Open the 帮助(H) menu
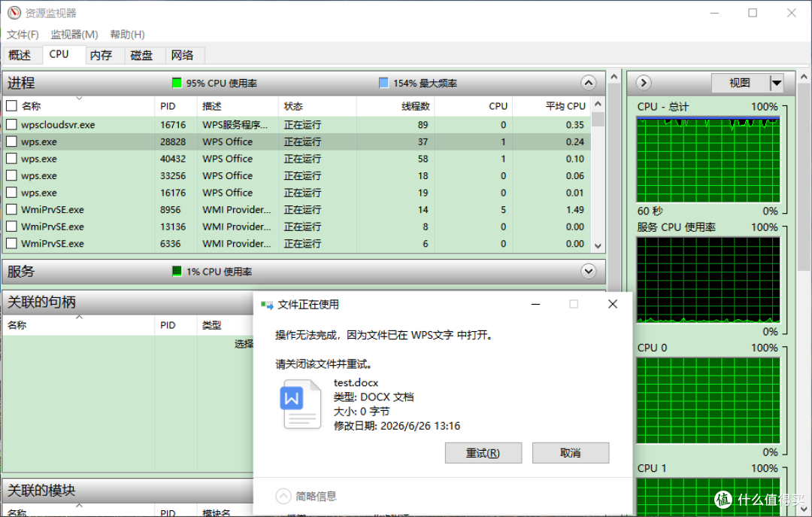Image resolution: width=812 pixels, height=517 pixels. 127,34
